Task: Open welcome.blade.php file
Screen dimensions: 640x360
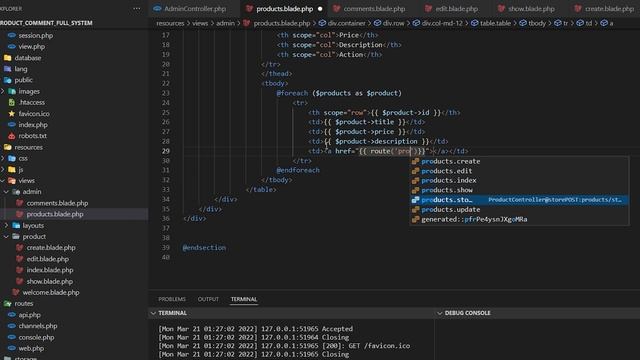Action: click(x=51, y=292)
